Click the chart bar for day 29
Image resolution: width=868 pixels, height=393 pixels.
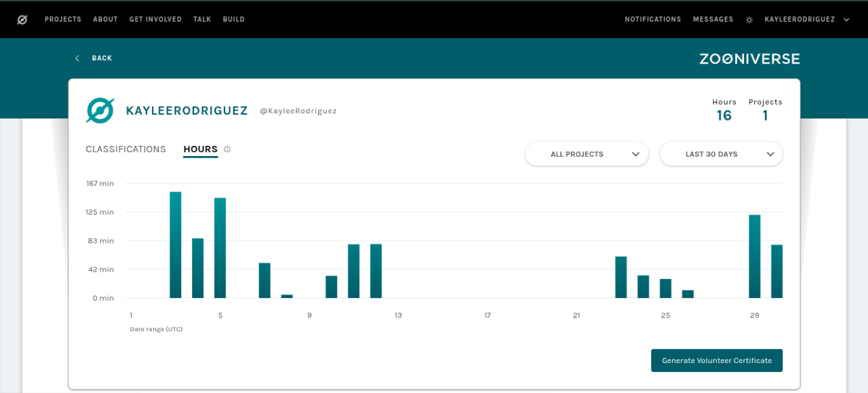pyautogui.click(x=754, y=257)
